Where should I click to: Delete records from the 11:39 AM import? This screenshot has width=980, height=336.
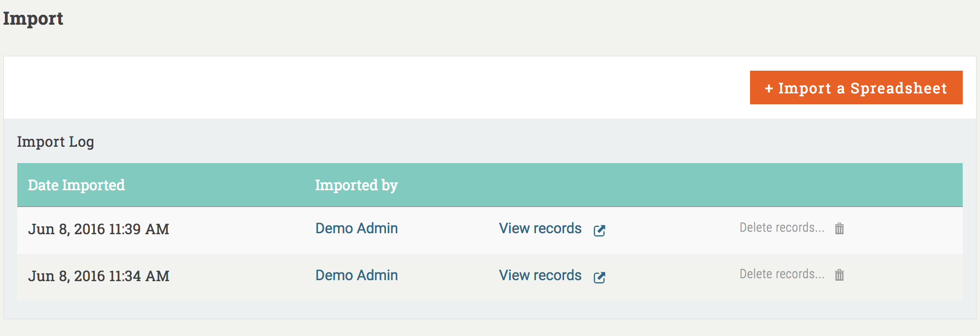[782, 228]
